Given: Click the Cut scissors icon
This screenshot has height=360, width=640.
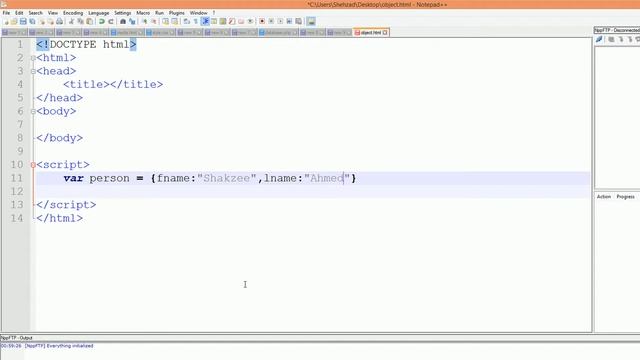Looking at the screenshot, I should (71, 21).
